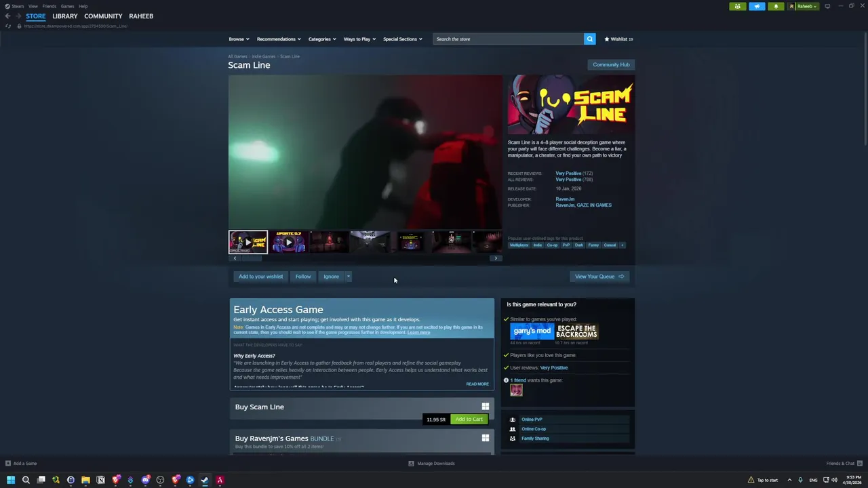Screen dimensions: 868x488
Task: Open Manage Downloads at the bottom bar
Action: click(x=432, y=464)
